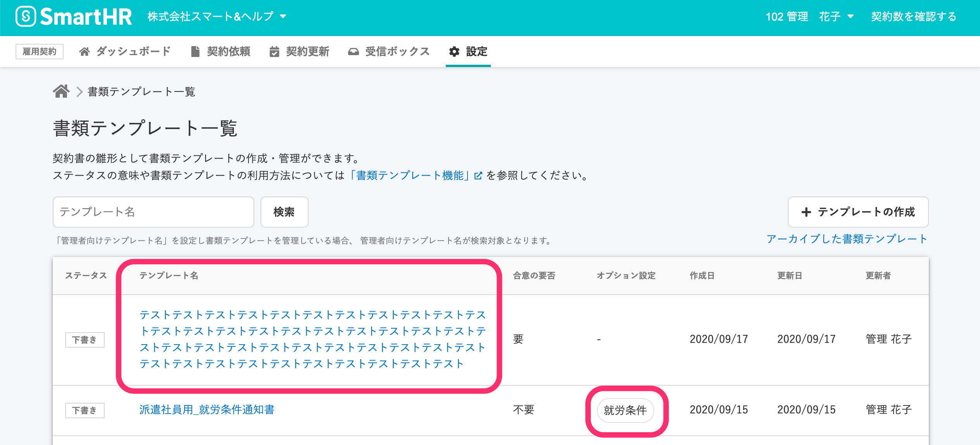The image size is (980, 445).
Task: Click the 契約更新 calendar icon
Action: (274, 52)
